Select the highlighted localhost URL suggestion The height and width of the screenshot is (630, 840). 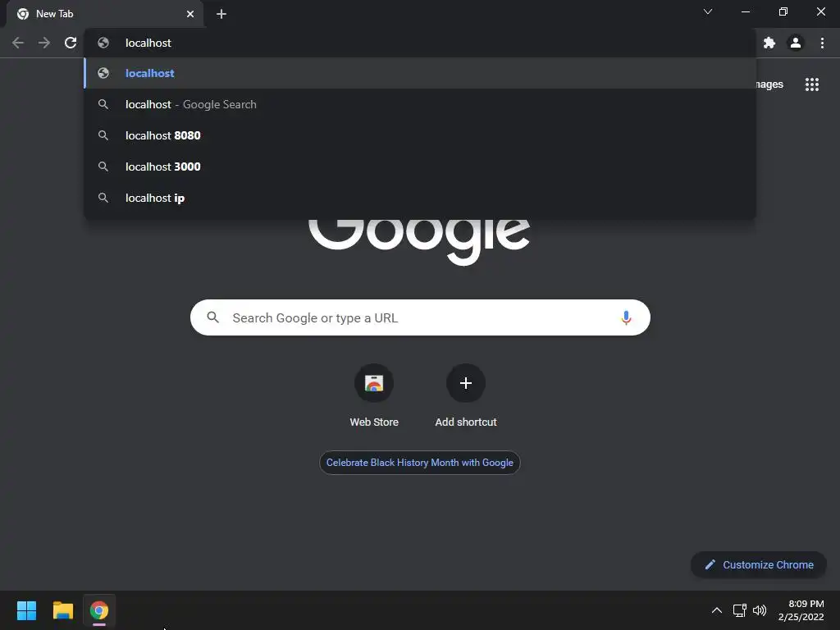(420, 73)
